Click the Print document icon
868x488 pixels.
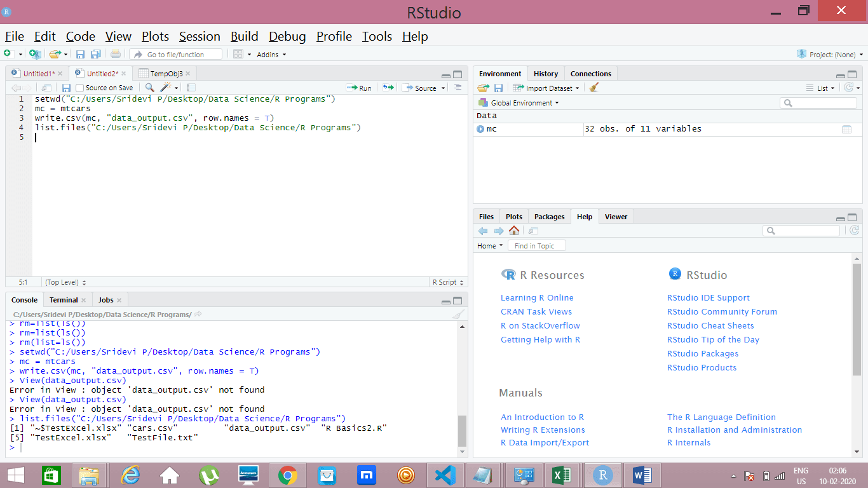pos(115,54)
